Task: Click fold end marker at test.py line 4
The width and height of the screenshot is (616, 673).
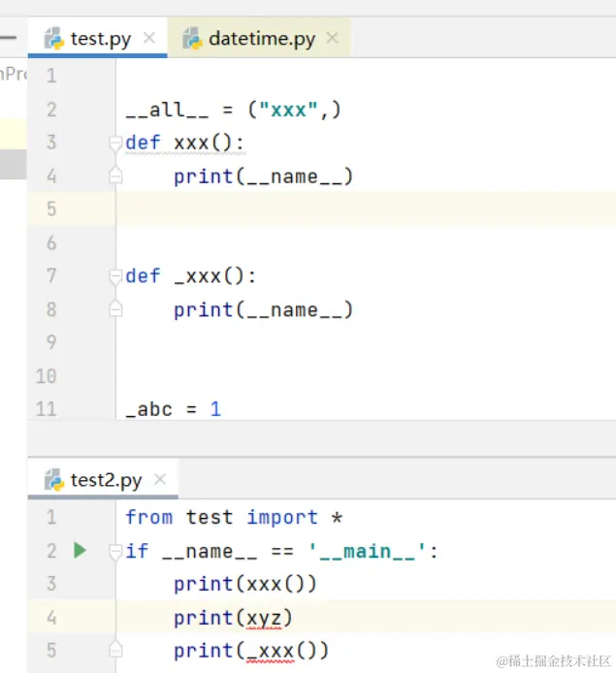Action: pyautogui.click(x=115, y=176)
